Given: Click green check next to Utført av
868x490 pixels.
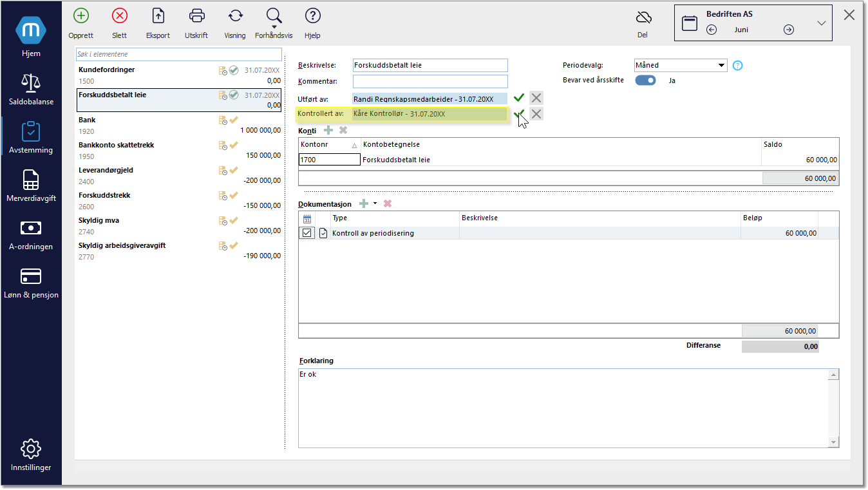Looking at the screenshot, I should click(519, 98).
